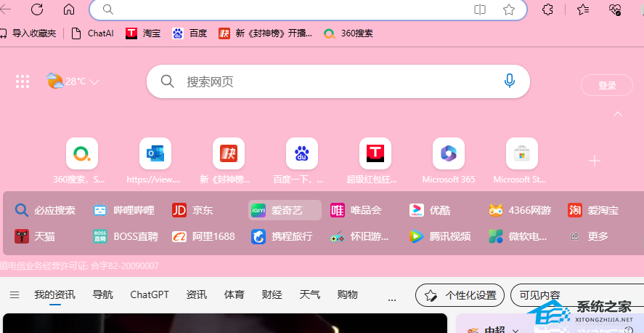Switch to the 资讯 tab

pos(196,294)
